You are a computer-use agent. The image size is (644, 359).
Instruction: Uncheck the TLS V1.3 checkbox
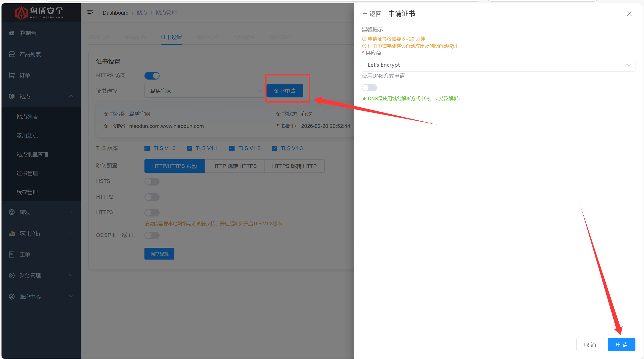(274, 148)
